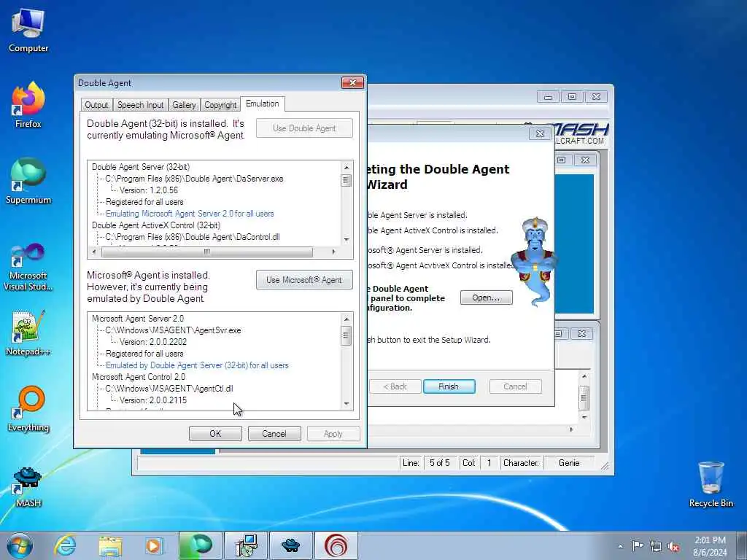Select the Emulation tab
The image size is (747, 560).
pyautogui.click(x=263, y=104)
